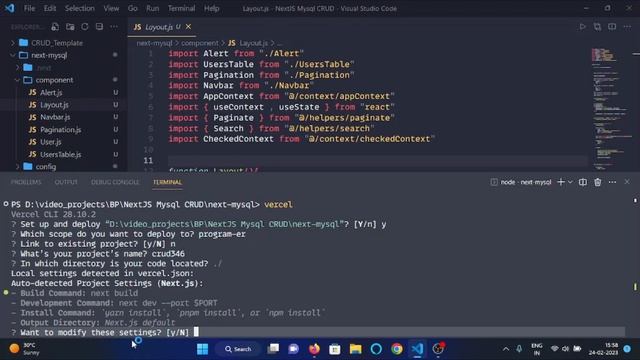
Task: Click the terminal prompt input line
Action: coord(318,332)
